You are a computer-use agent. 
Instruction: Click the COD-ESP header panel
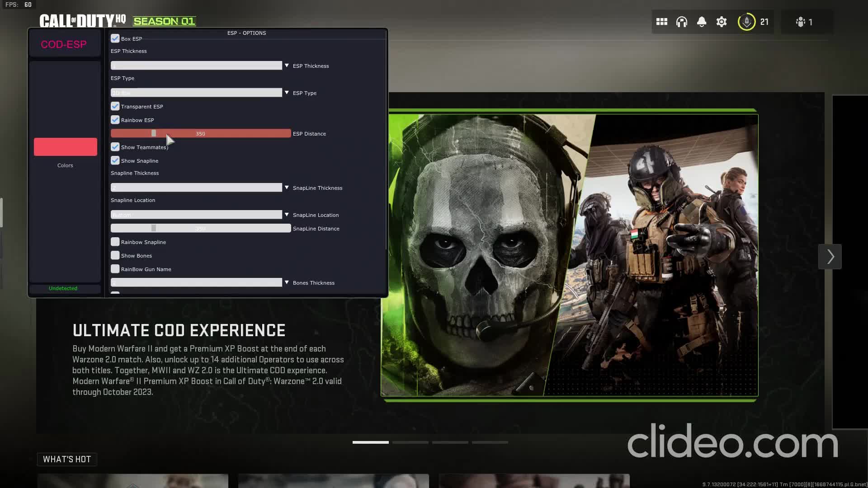[x=65, y=44]
